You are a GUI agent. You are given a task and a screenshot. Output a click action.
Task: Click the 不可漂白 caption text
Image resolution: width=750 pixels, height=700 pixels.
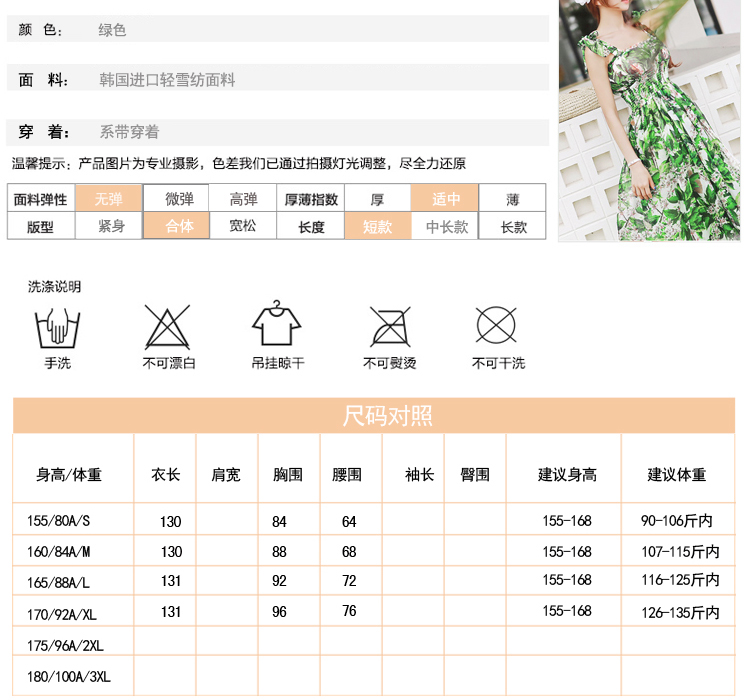point(169,363)
